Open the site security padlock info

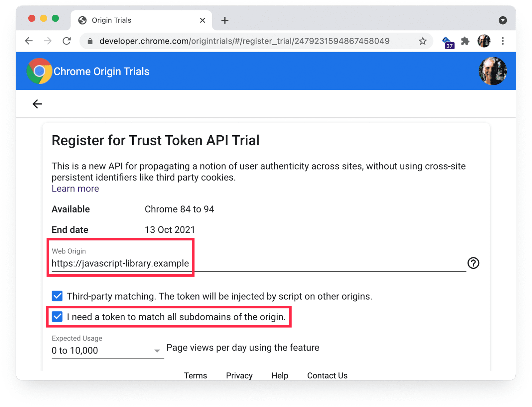tap(89, 41)
